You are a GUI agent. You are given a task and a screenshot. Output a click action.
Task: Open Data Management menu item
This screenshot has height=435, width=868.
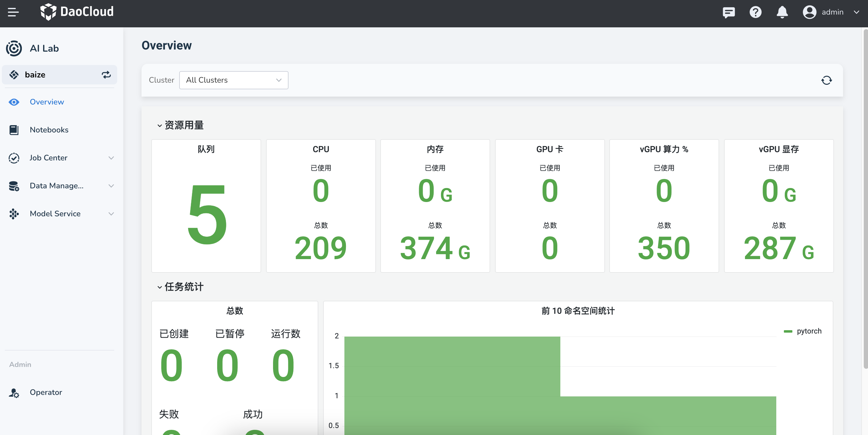(x=56, y=186)
